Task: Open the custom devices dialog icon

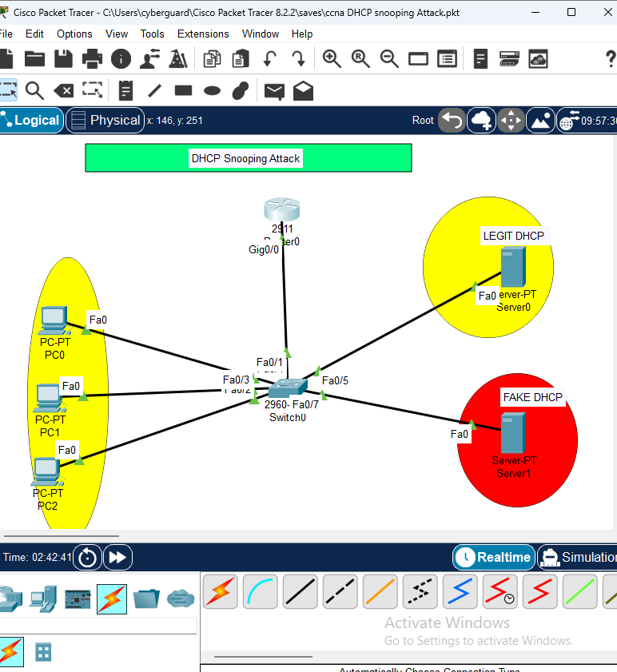Action: (447, 58)
